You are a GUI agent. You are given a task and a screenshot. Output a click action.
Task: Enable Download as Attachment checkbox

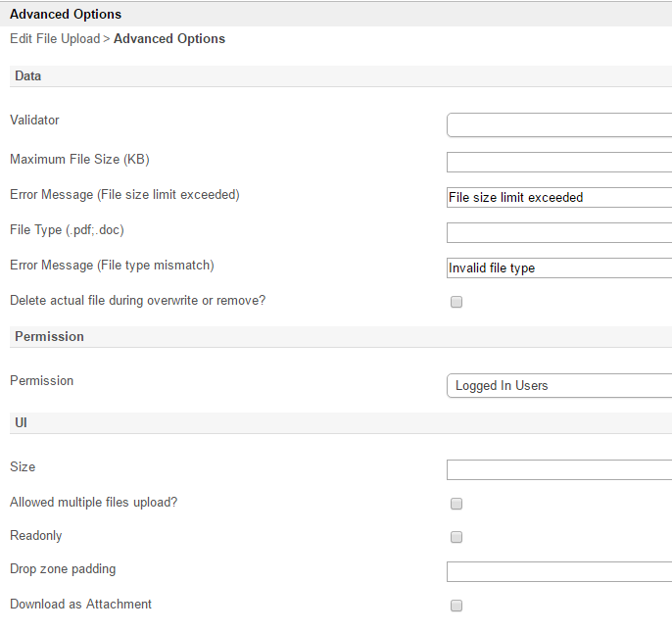click(456, 607)
